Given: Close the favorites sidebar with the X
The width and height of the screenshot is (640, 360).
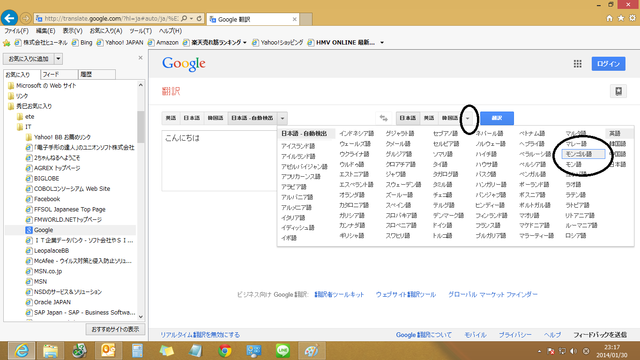Looking at the screenshot, I should (x=140, y=58).
